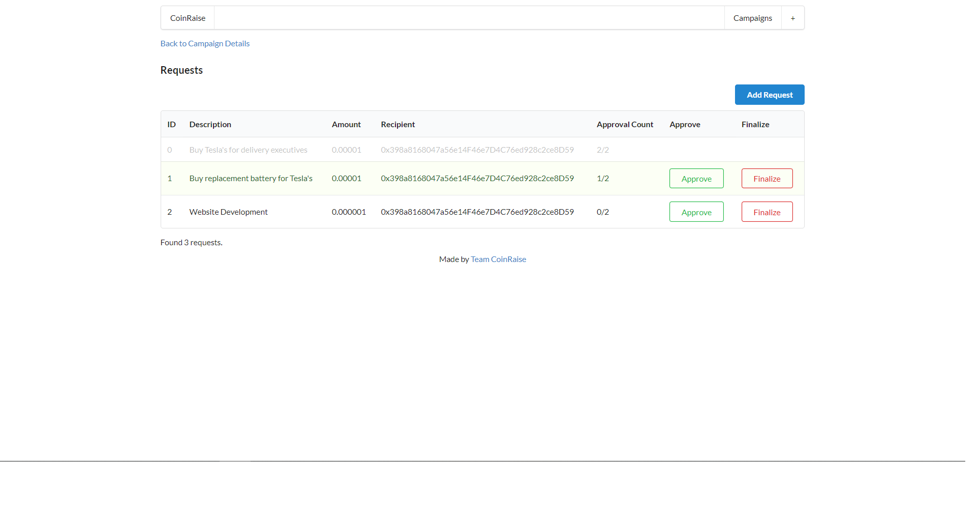Click the 1/2 approval count
Image resolution: width=980 pixels, height=522 pixels.
[x=603, y=178]
